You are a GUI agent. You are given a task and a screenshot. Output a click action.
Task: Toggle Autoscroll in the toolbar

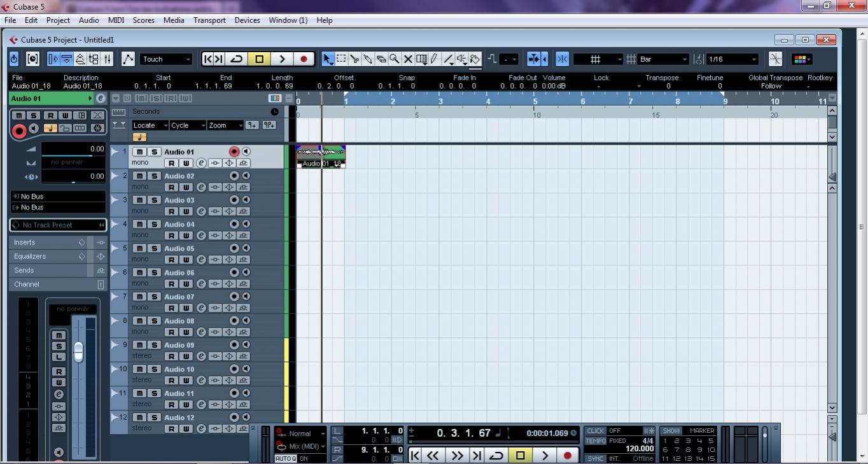tap(533, 59)
